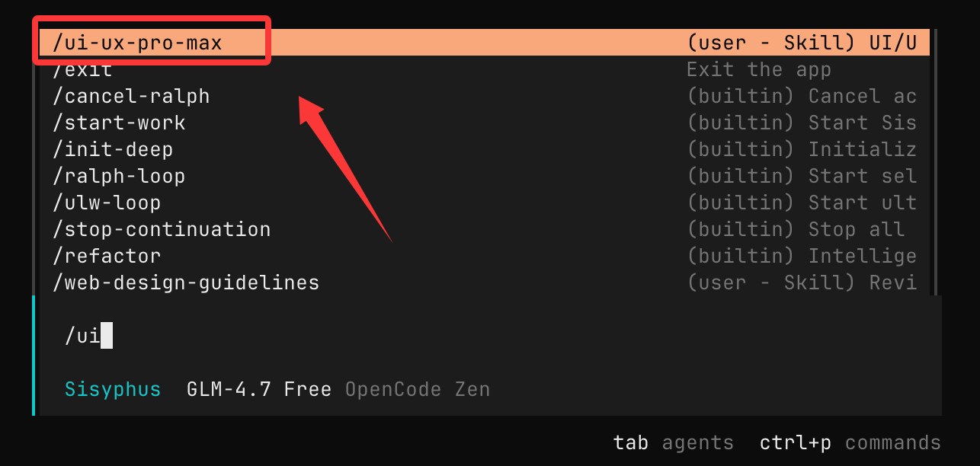Select the /web-design-guidelines skill command

(186, 283)
